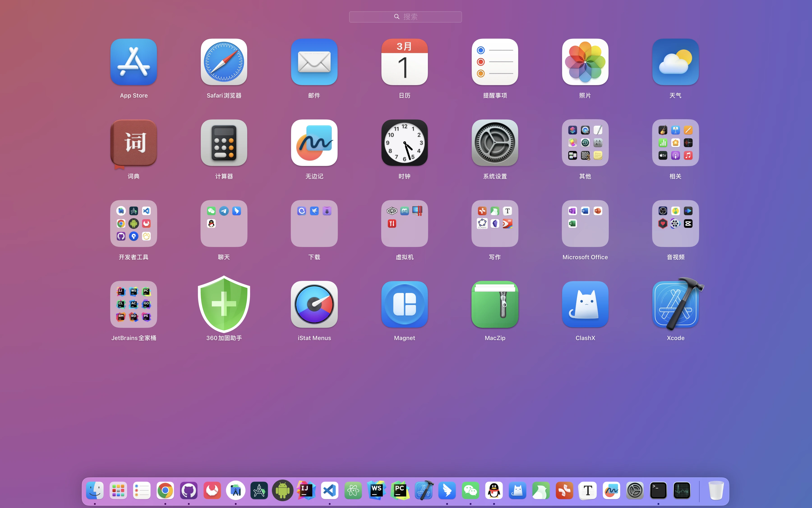Open the Atom editor in the Dock
This screenshot has height=508, width=812.
click(353, 491)
